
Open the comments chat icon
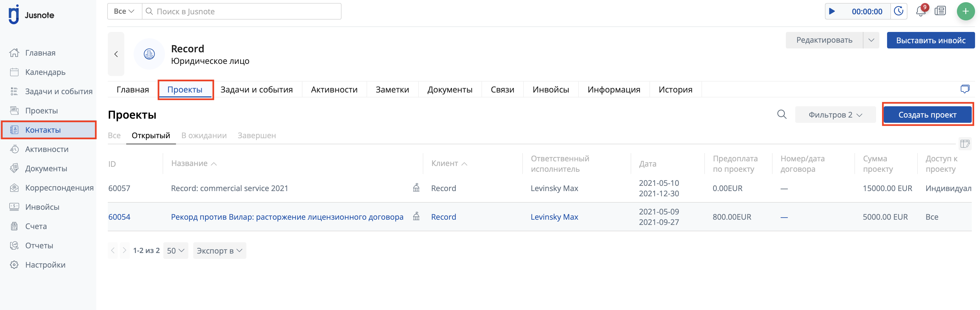tap(965, 89)
